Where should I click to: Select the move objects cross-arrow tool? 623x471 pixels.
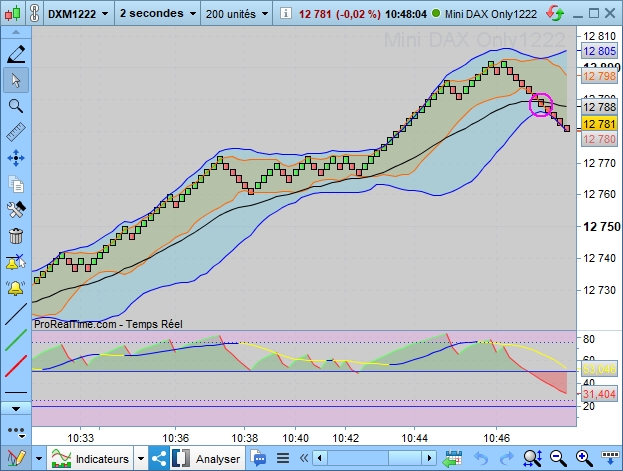[x=16, y=158]
